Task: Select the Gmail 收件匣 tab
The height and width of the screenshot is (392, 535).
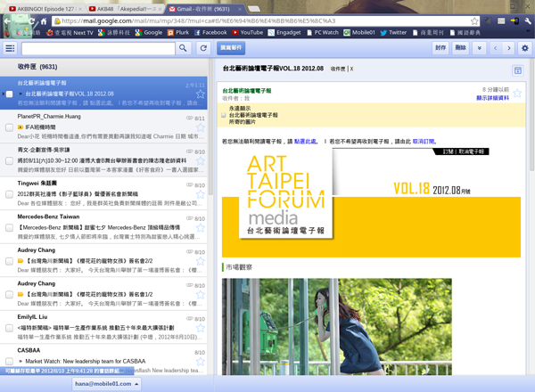Action: click(x=205, y=9)
